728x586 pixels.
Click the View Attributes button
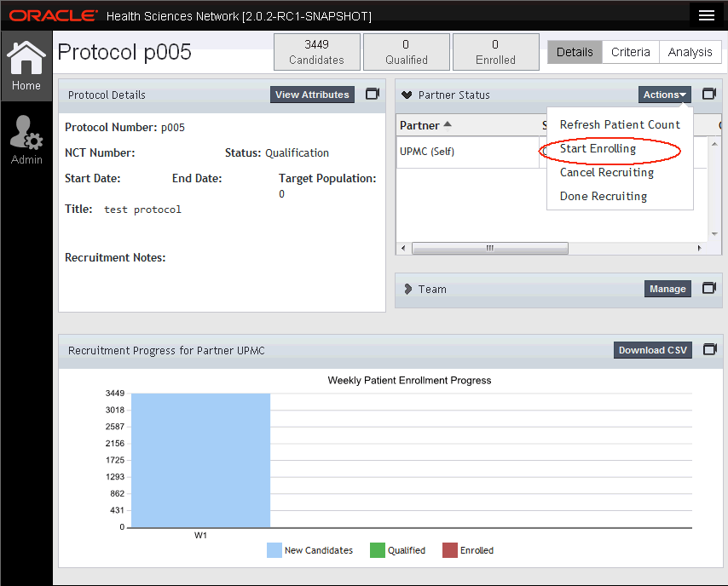pos(312,95)
